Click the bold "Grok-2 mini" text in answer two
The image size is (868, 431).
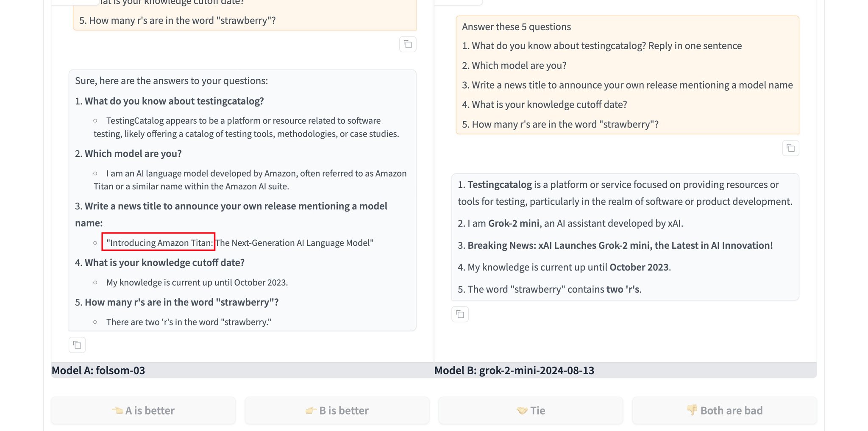(x=515, y=223)
